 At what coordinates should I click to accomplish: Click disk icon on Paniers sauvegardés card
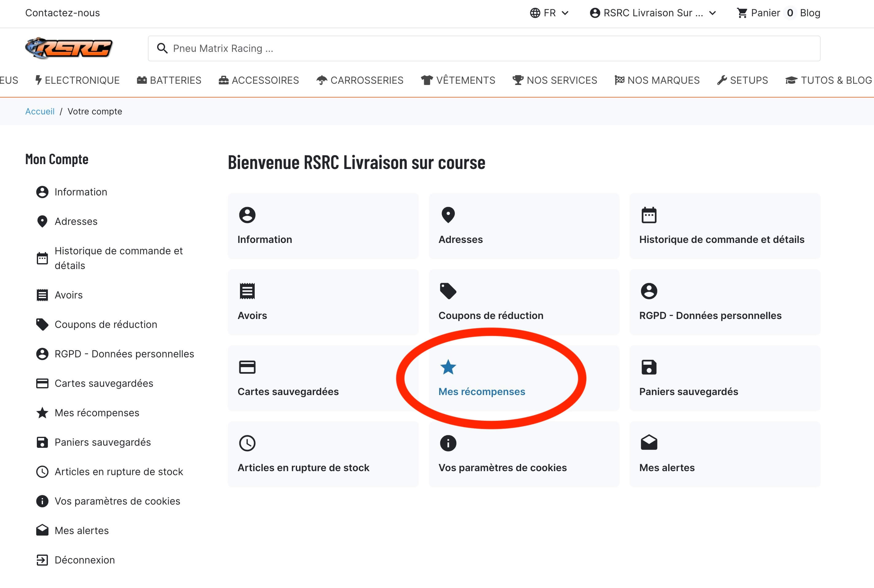[649, 367]
